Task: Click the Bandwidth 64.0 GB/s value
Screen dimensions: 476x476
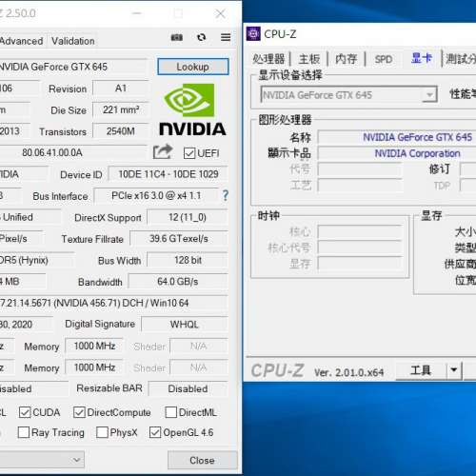Action: click(x=178, y=282)
